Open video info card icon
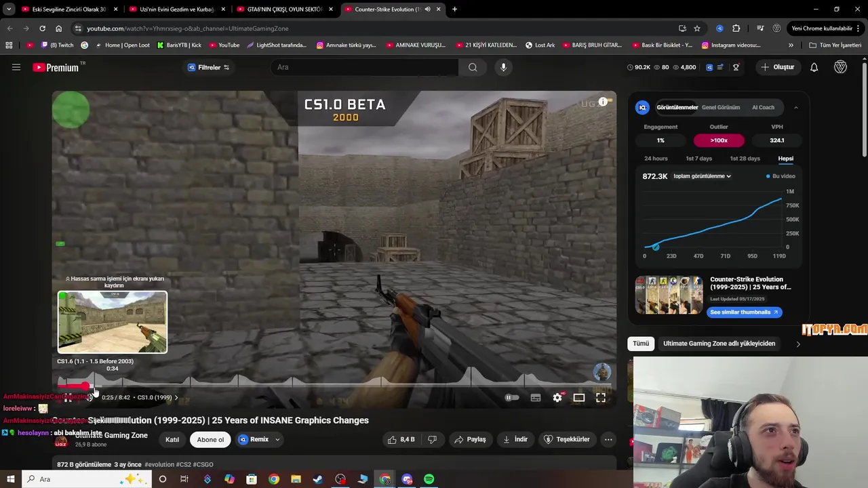 [x=603, y=102]
